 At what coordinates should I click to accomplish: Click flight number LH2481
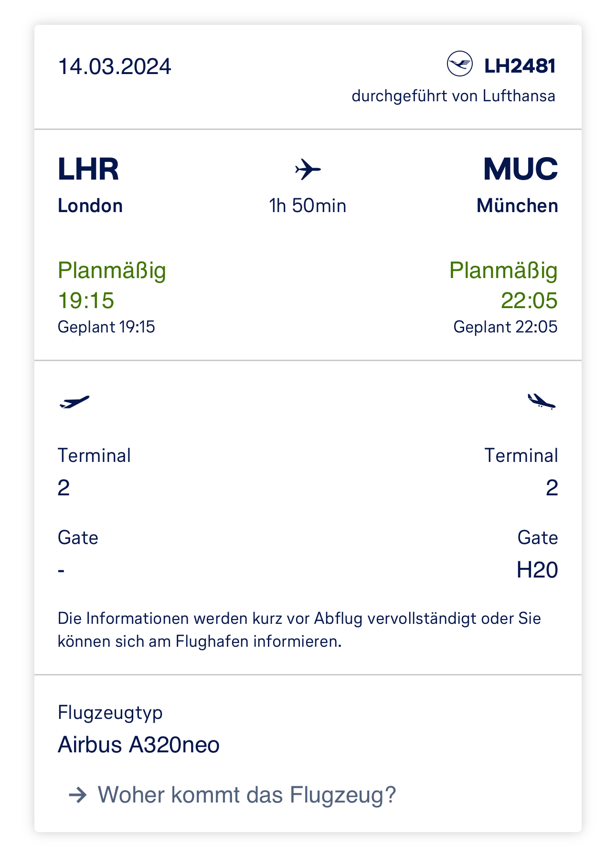(x=520, y=66)
